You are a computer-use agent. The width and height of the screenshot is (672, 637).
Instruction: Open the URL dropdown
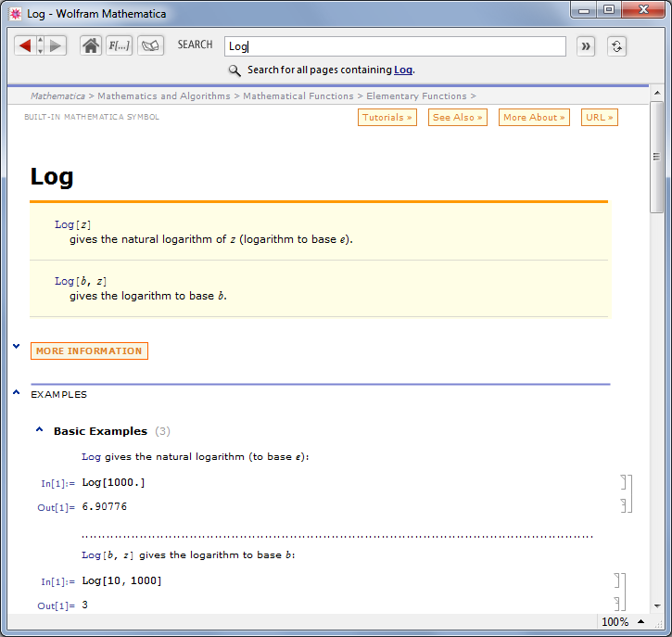[600, 118]
